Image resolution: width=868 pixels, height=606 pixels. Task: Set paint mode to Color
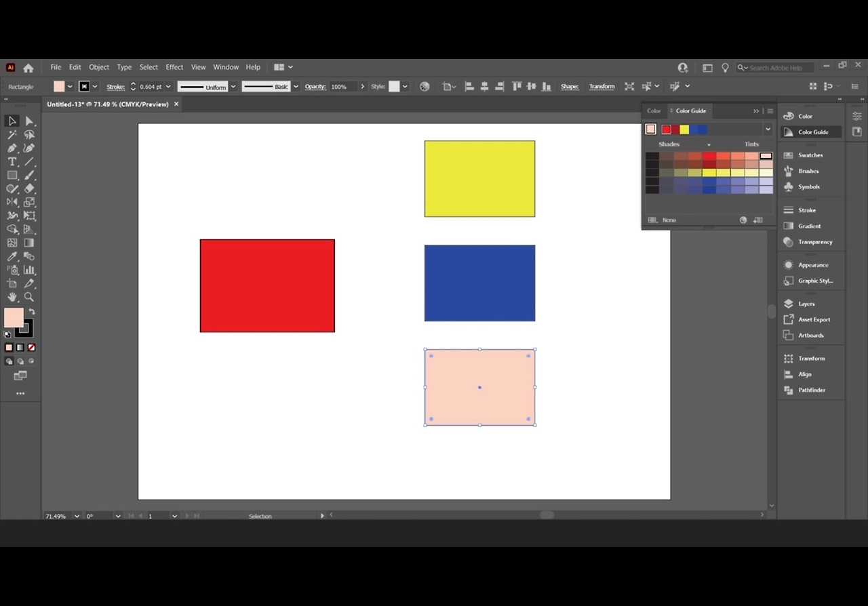[x=9, y=348]
